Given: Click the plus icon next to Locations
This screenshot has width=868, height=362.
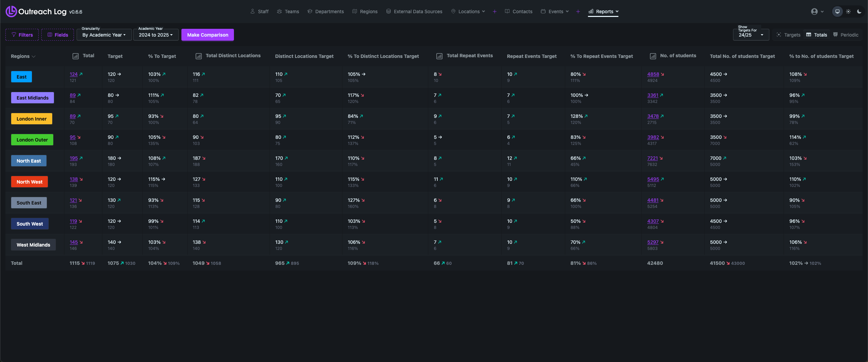Looking at the screenshot, I should 495,12.
